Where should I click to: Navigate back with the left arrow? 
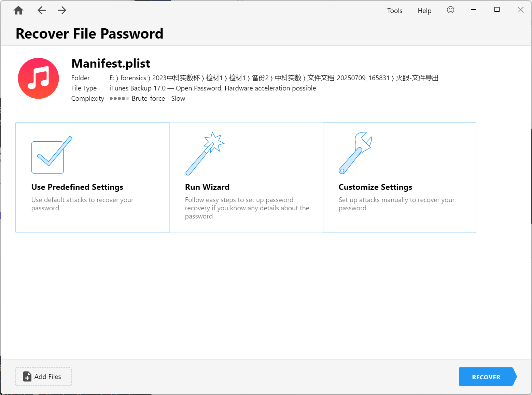coord(42,11)
